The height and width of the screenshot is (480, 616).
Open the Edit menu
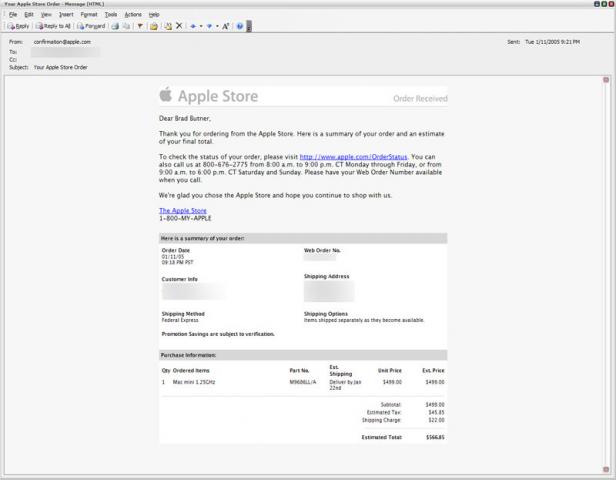tap(29, 15)
